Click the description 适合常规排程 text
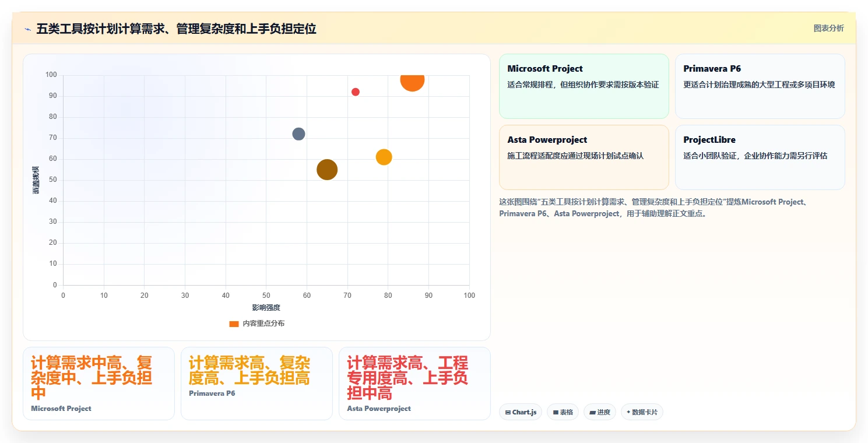 583,85
